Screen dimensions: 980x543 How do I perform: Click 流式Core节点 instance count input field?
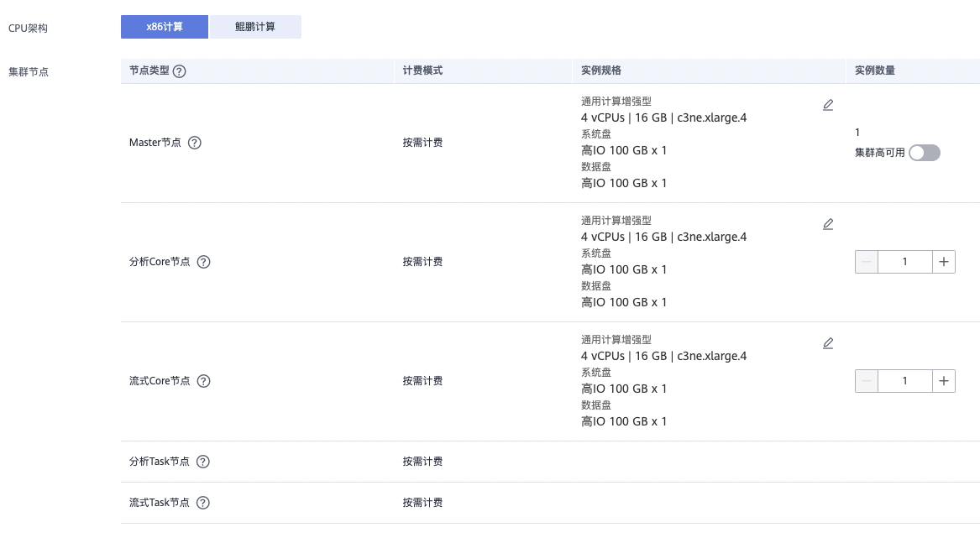click(904, 381)
